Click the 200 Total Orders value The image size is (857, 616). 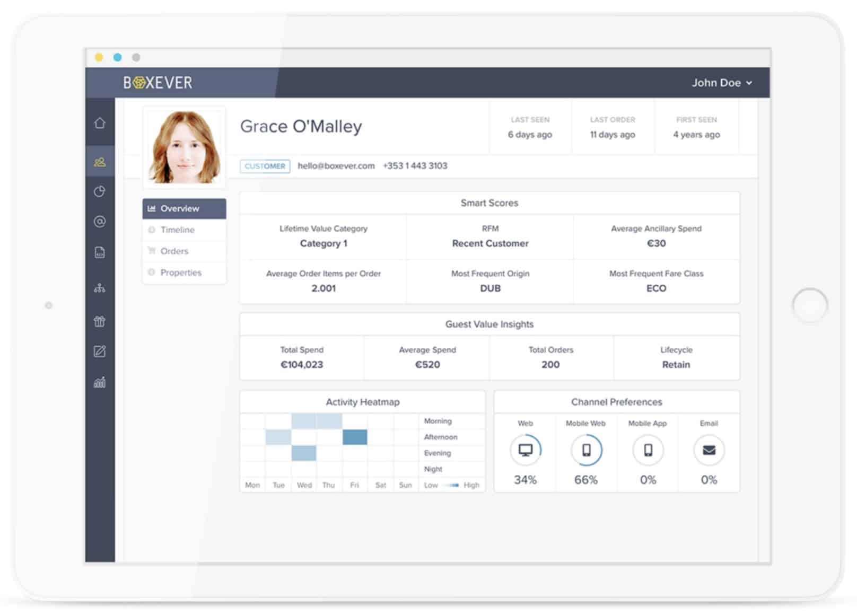pos(550,365)
